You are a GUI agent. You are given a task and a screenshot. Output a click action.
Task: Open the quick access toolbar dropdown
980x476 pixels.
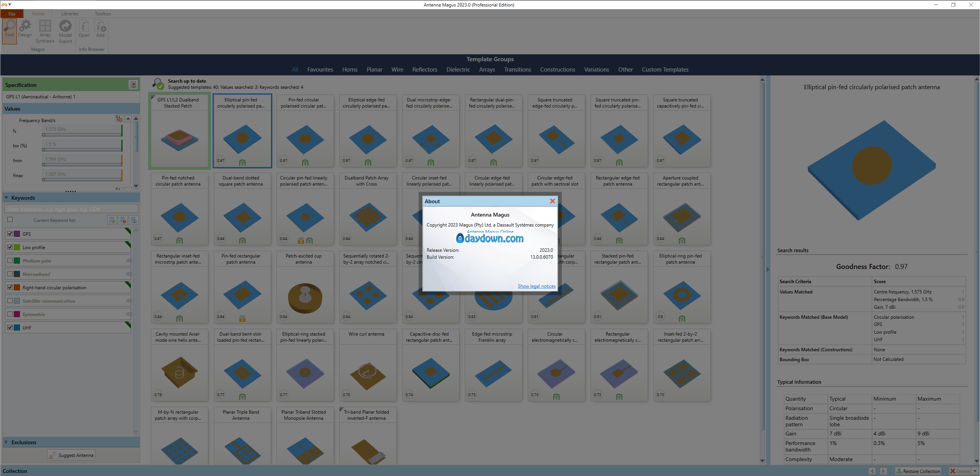(x=10, y=4)
